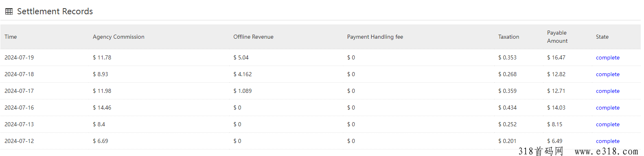Screen dimensions: 644x156
Task: Select the date 2024-07-19
Action: click(19, 57)
